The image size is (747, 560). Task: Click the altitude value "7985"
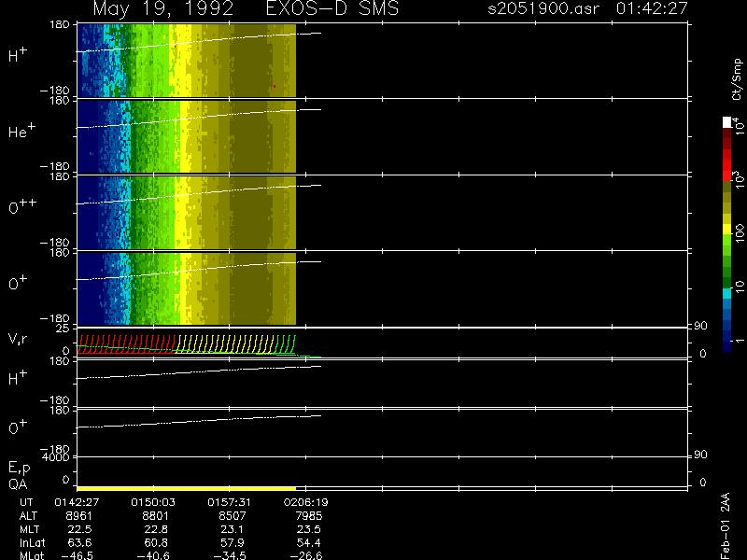(x=309, y=516)
